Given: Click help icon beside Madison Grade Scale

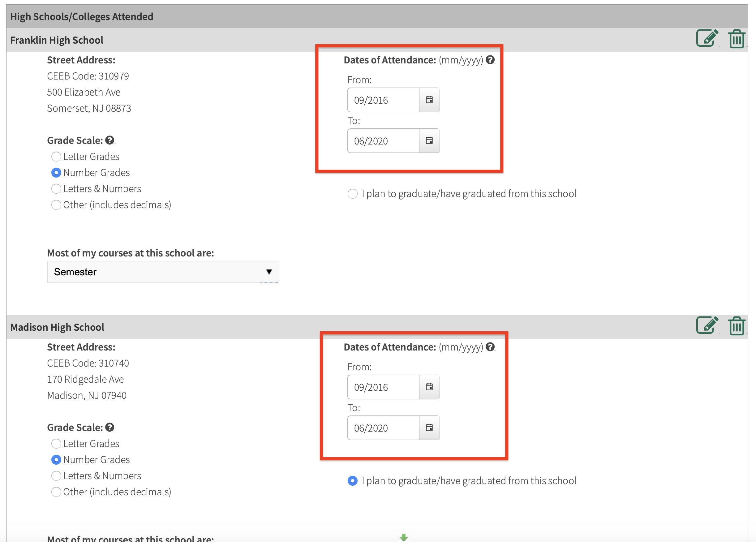Looking at the screenshot, I should tap(109, 427).
